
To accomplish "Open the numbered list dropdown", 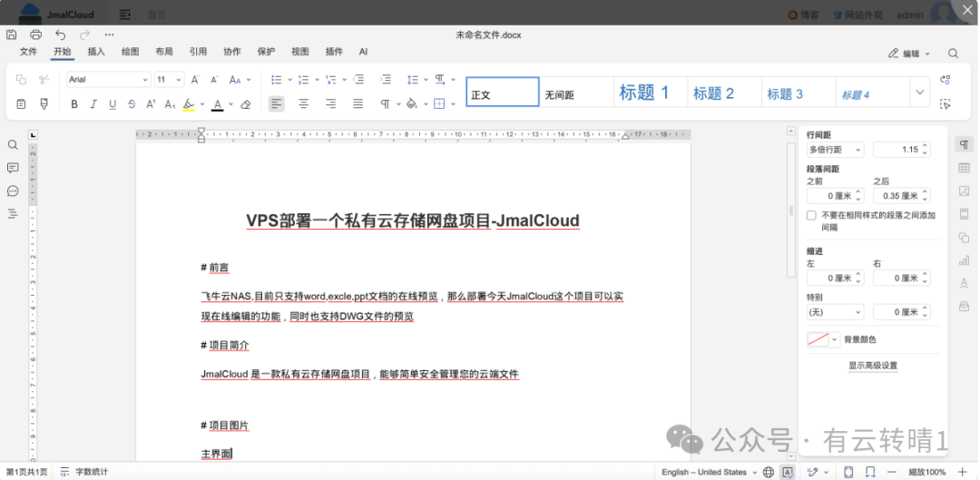I will point(317,79).
